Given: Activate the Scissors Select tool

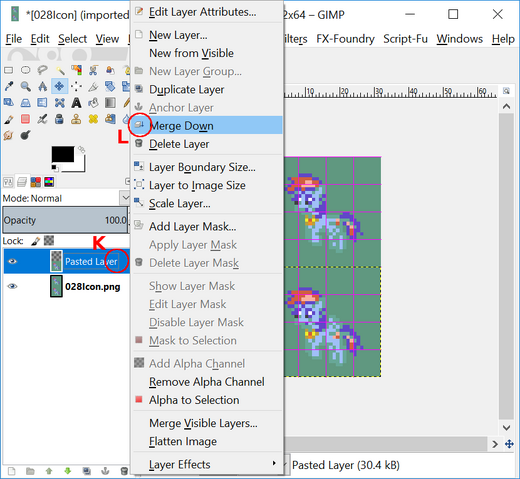Looking at the screenshot, I should coord(93,70).
